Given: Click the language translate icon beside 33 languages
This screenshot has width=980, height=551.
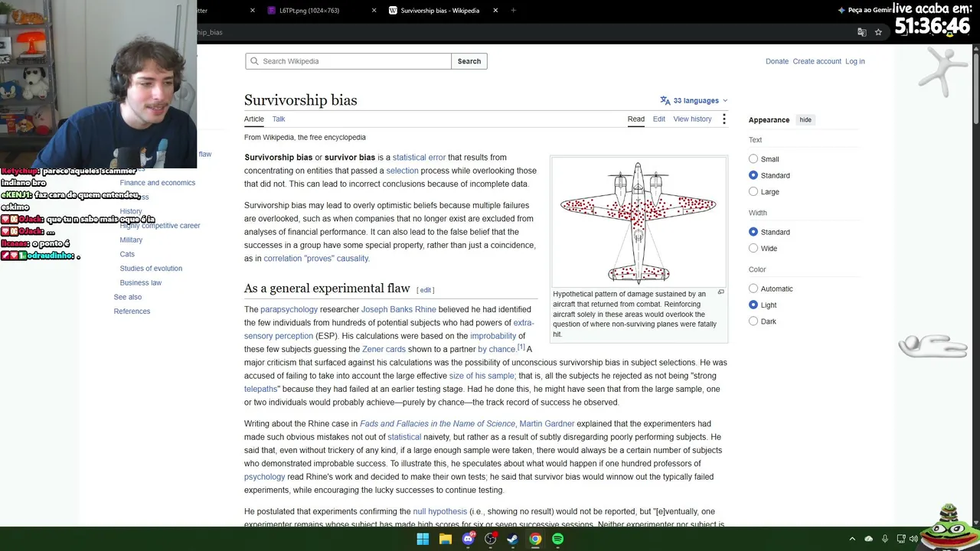Looking at the screenshot, I should [x=665, y=100].
